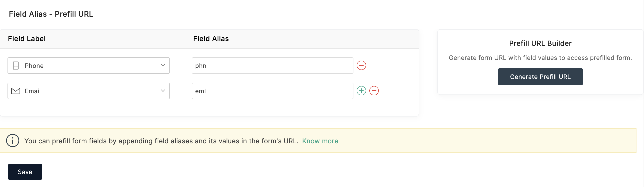The image size is (644, 187).
Task: Click the info circle icon
Action: coord(12,140)
